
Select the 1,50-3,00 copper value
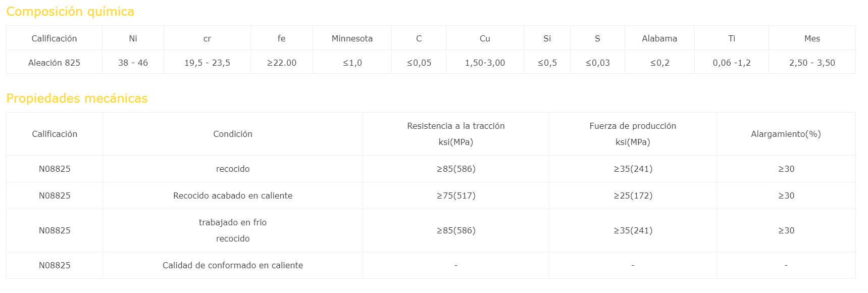click(485, 63)
